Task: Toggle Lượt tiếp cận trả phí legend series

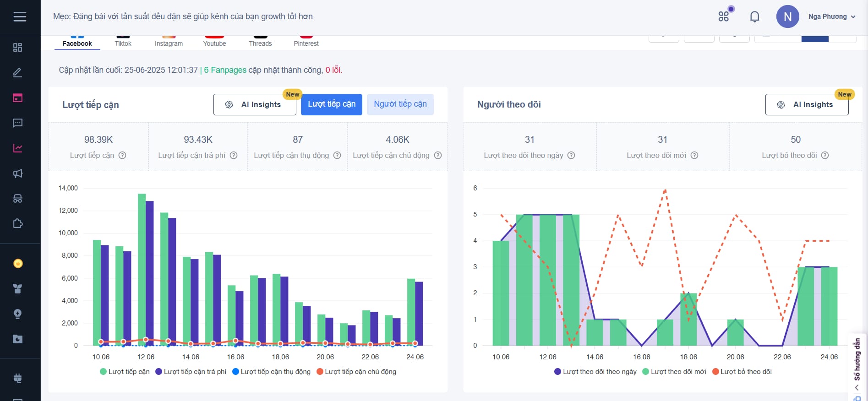Action: tap(191, 372)
